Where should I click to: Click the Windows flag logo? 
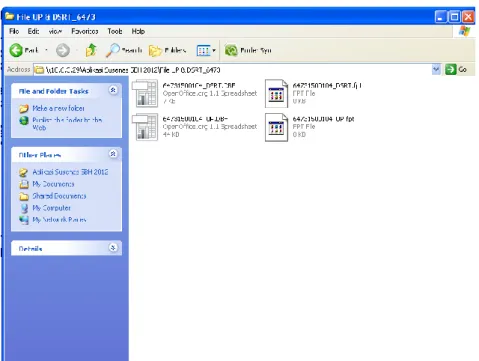pyautogui.click(x=464, y=31)
